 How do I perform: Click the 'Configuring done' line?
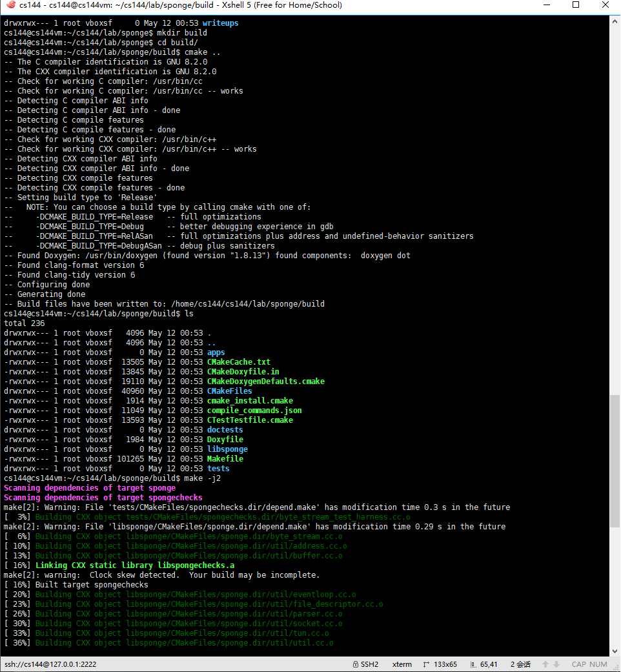click(x=46, y=285)
